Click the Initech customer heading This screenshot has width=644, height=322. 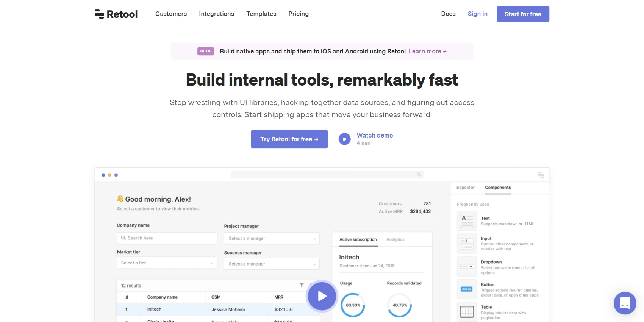coord(349,257)
